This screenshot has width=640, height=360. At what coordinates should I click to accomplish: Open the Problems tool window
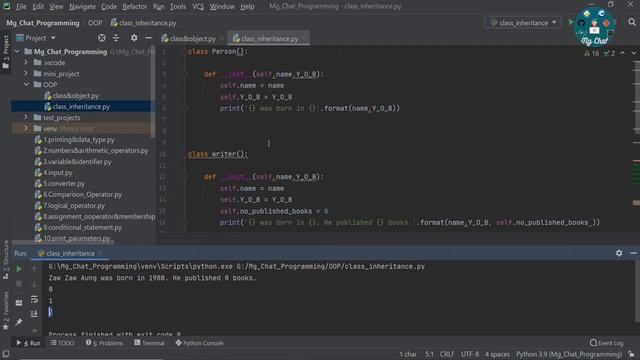point(104,343)
